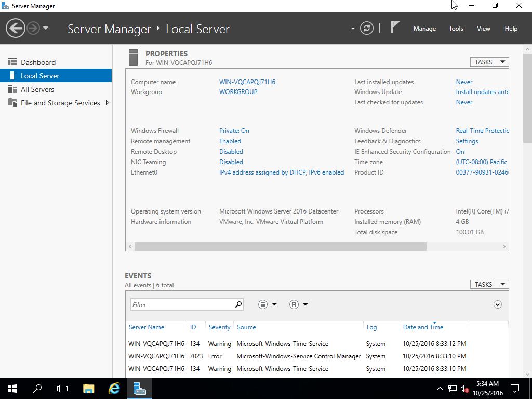Click the (UTC-08:00) Pacific time zone link
This screenshot has width=532, height=399.
pyautogui.click(x=482, y=162)
